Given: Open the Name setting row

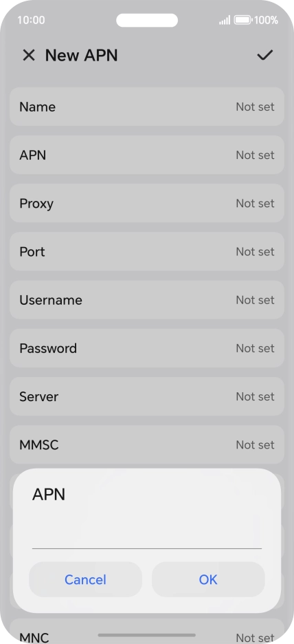Looking at the screenshot, I should [x=147, y=107].
